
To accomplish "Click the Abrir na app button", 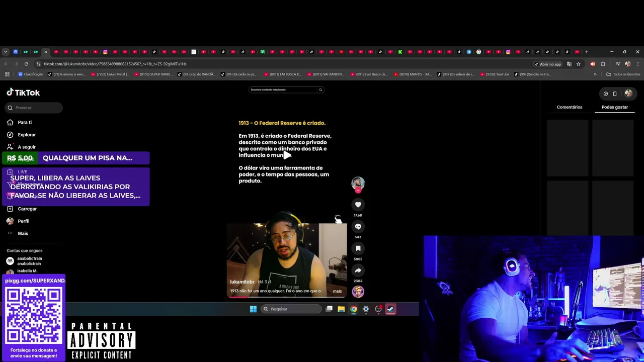I will [x=548, y=64].
